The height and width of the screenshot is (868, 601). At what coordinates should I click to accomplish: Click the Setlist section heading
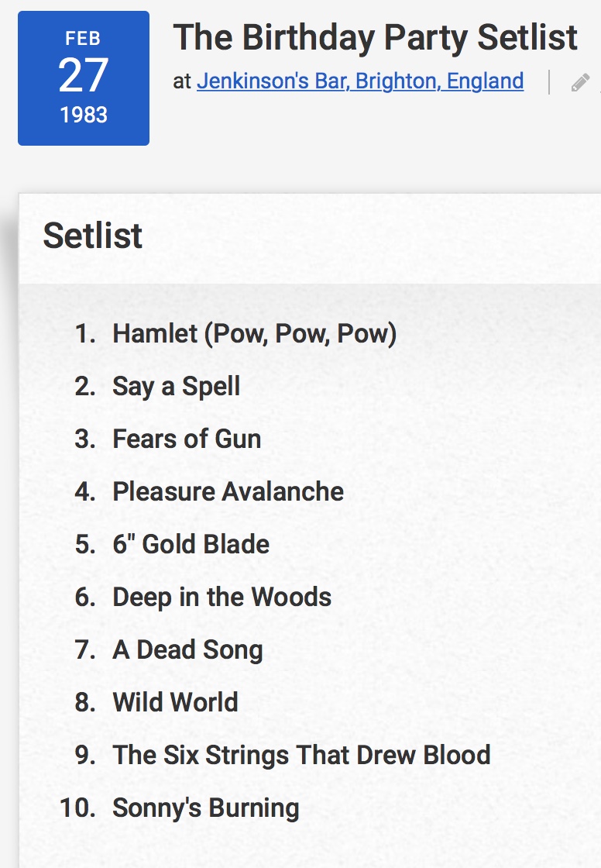coord(93,236)
